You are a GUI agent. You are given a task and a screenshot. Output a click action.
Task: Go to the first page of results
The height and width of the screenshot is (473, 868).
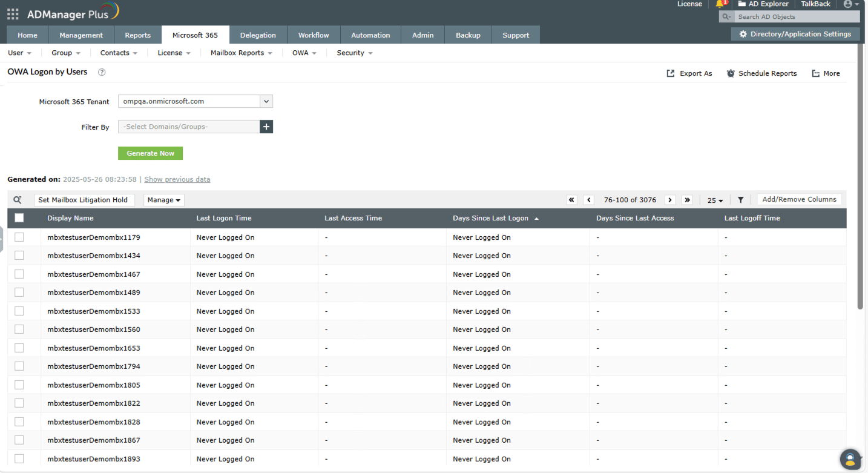click(x=571, y=200)
